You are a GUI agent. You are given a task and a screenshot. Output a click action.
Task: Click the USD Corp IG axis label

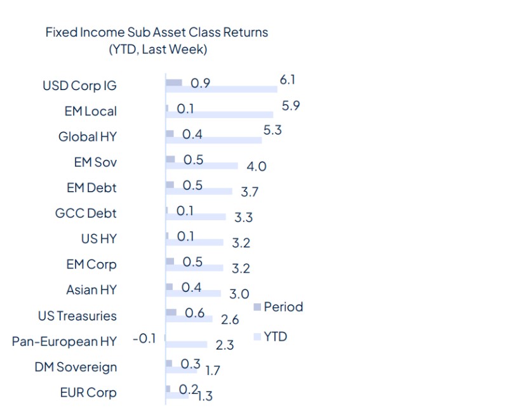pos(79,86)
